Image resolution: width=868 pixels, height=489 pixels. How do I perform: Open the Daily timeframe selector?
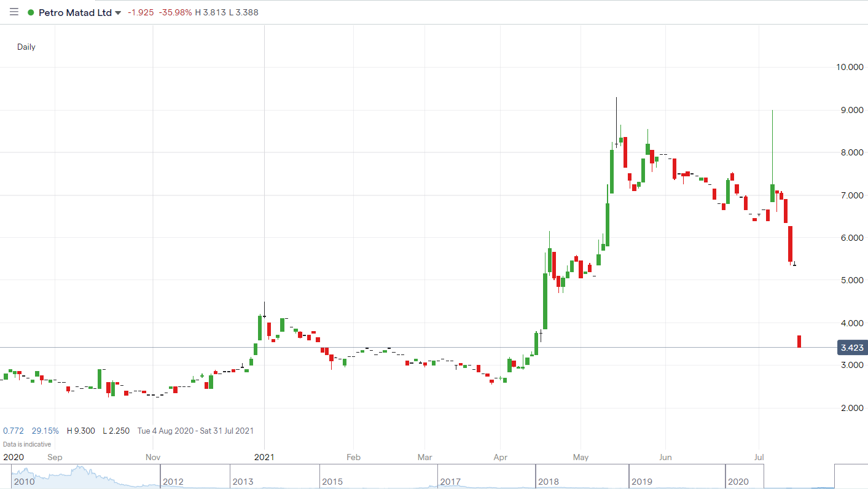(x=26, y=47)
